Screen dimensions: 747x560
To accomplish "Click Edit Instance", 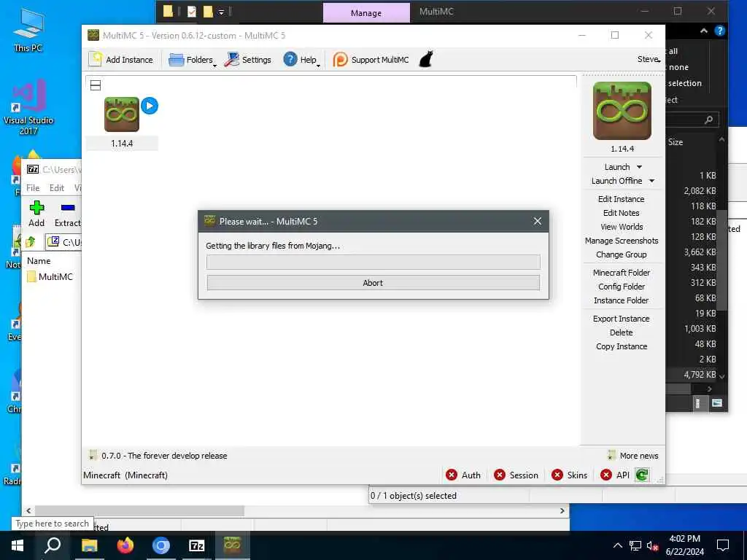I will pos(622,199).
